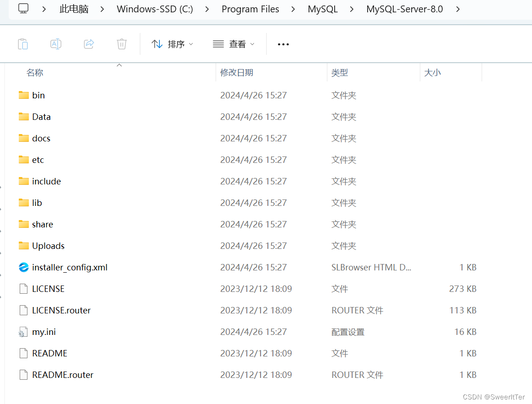The image size is (532, 404).
Task: Click the Delete trash icon in toolbar
Action: 122,44
